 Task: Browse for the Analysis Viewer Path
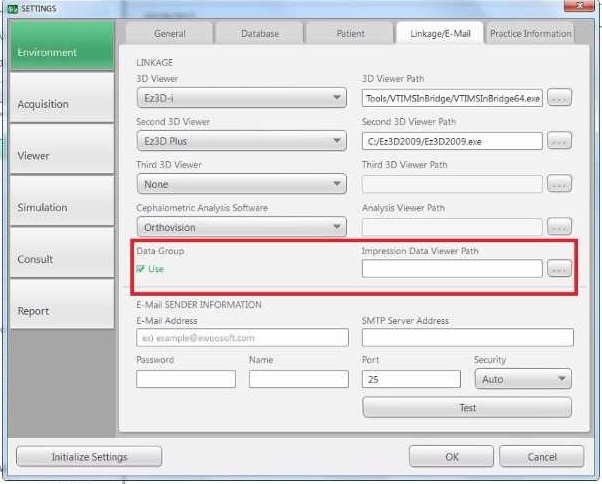(559, 227)
